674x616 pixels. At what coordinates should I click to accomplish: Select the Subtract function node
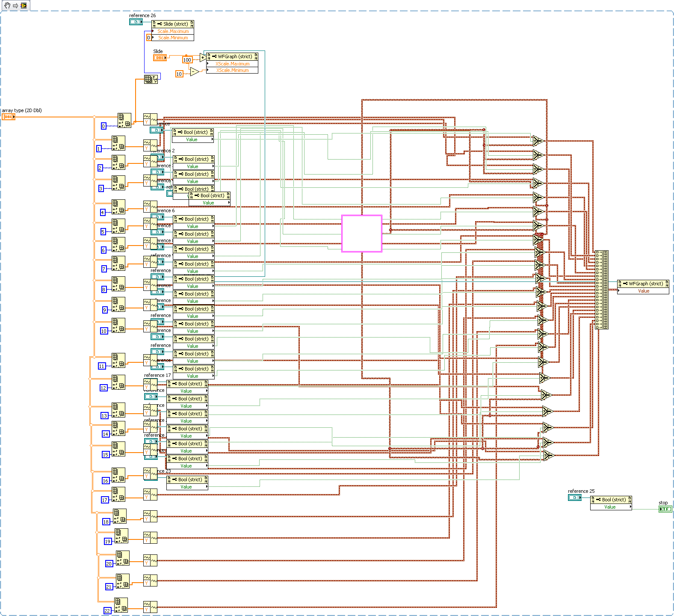pyautogui.click(x=195, y=72)
